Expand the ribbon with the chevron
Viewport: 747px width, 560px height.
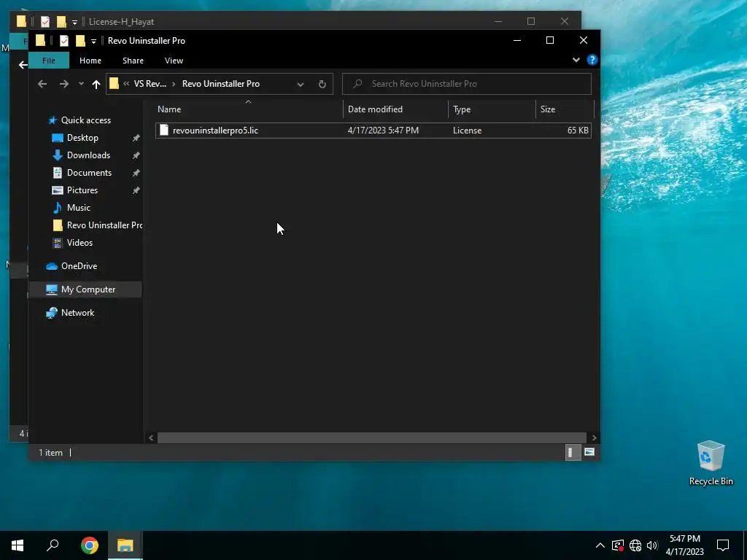(576, 60)
